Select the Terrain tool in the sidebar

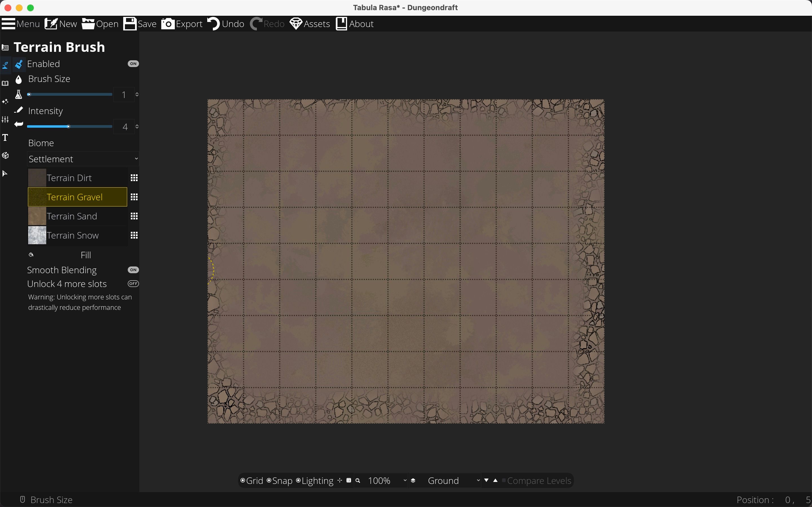5,65
